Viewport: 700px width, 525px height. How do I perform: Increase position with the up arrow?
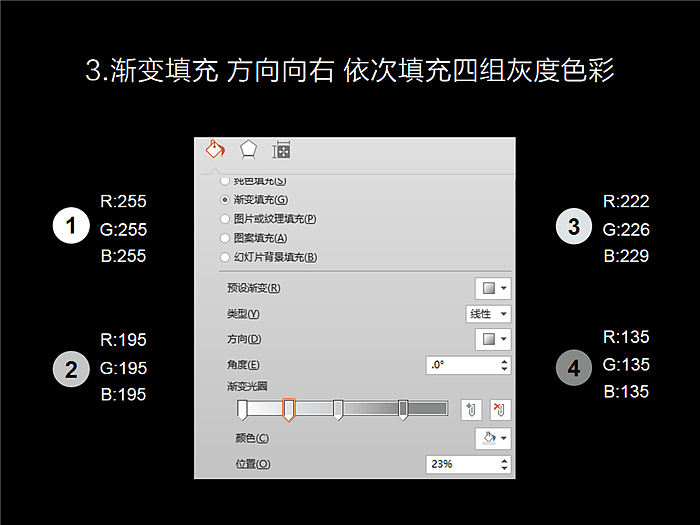504,460
